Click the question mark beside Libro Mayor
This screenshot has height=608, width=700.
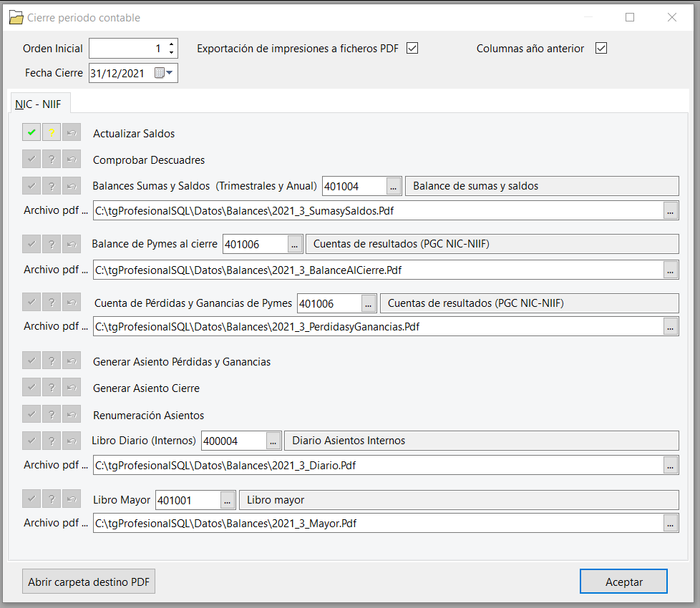click(x=52, y=499)
